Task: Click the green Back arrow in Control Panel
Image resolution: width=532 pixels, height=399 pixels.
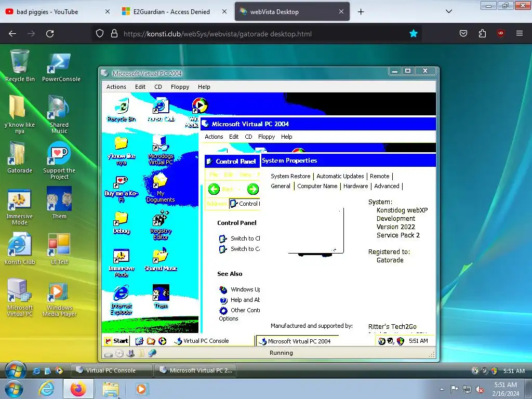Action: pyautogui.click(x=214, y=189)
